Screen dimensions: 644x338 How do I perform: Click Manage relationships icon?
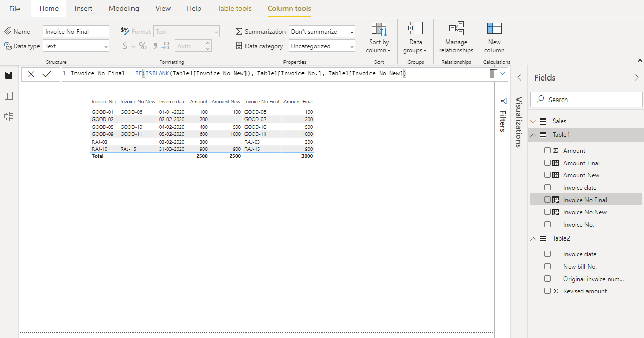[456, 29]
